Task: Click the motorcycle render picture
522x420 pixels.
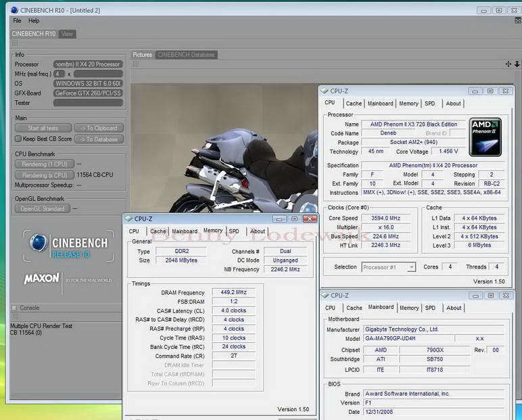Action: pos(224,148)
